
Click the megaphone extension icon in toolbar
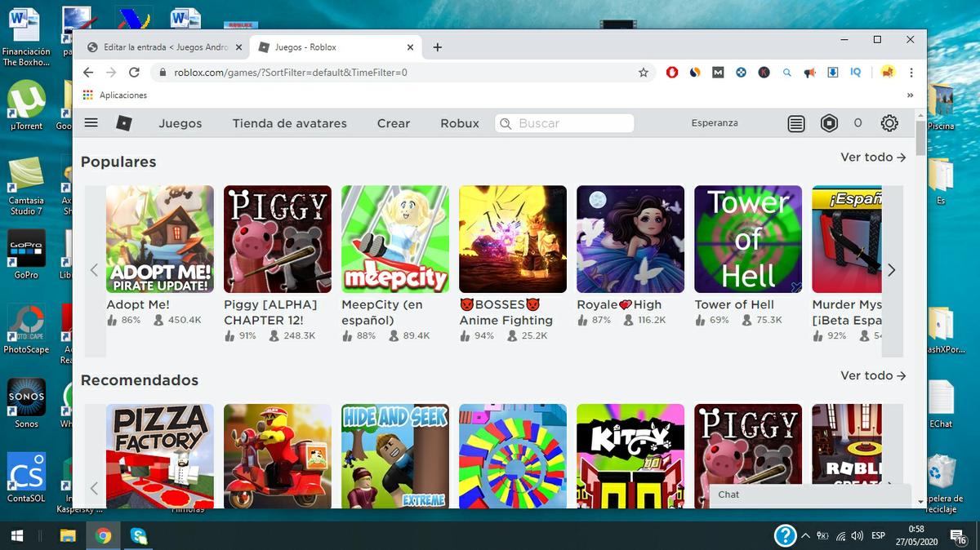coord(809,73)
